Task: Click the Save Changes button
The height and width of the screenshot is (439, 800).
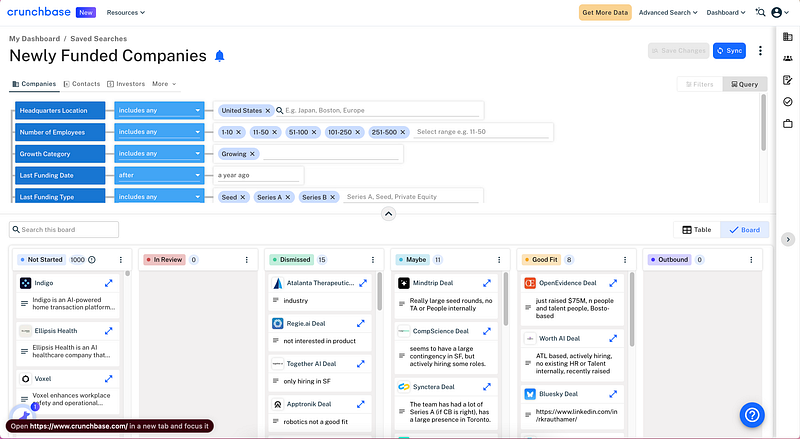Action: (679, 51)
